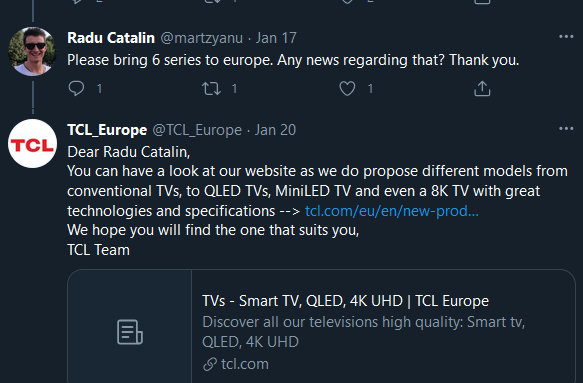Open more options on Radu Catalin's tweet
Image resolution: width=583 pixels, height=383 pixels.
click(566, 36)
